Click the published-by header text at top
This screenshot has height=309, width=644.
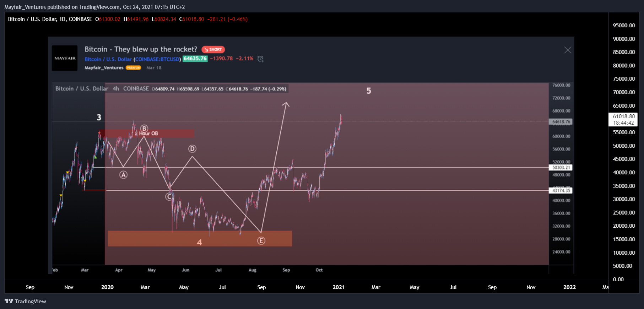[x=94, y=7]
